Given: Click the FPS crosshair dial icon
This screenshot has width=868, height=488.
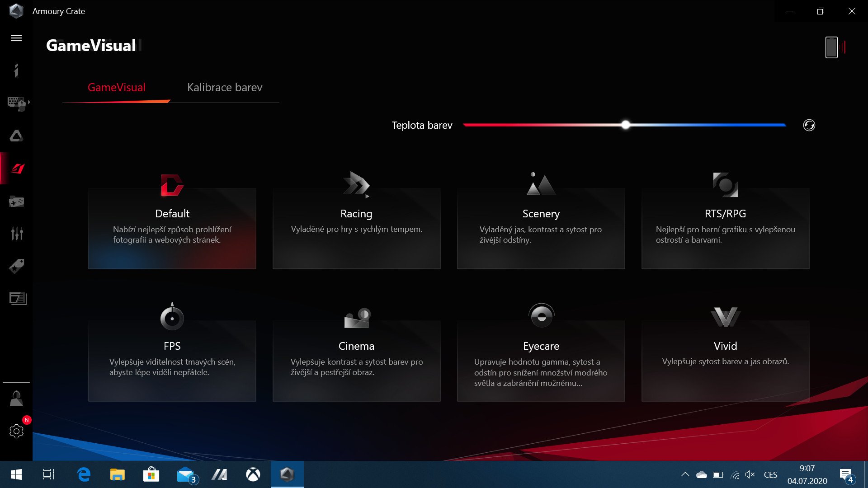Looking at the screenshot, I should click(x=172, y=317).
